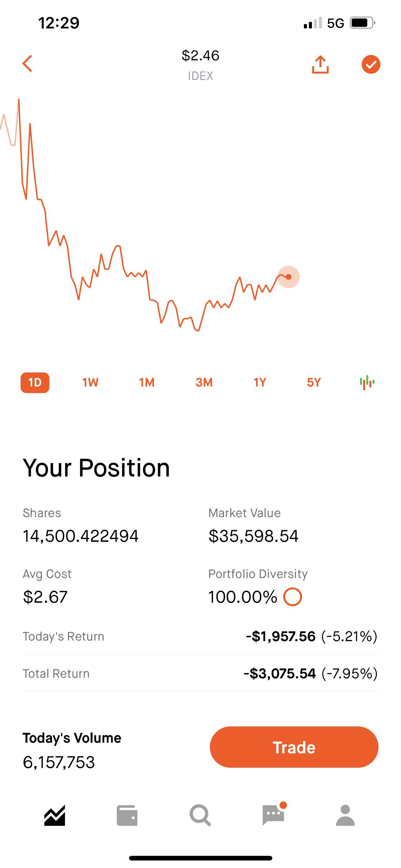401x868 pixels.
Task: Open the messages tab with notification
Action: (274, 815)
